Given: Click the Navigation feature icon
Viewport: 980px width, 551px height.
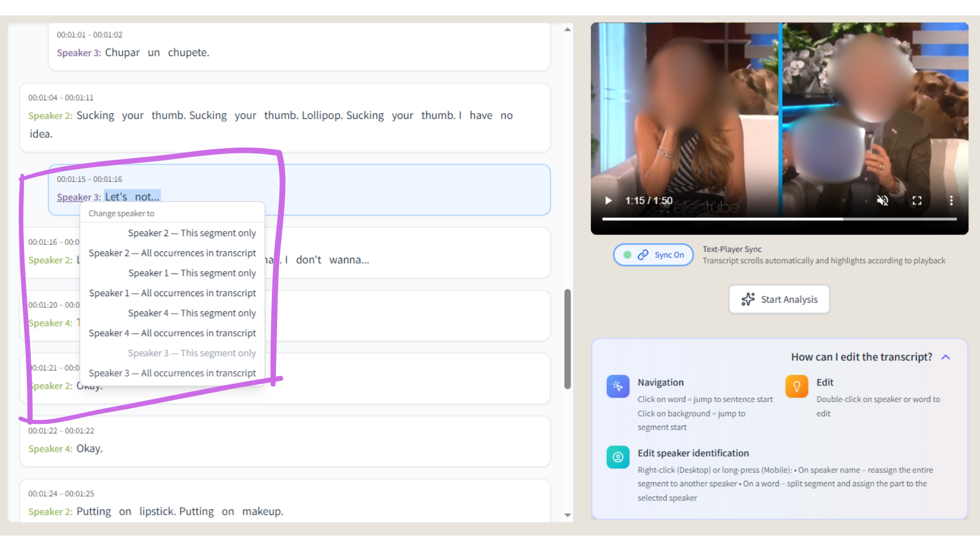Looking at the screenshot, I should point(617,386).
